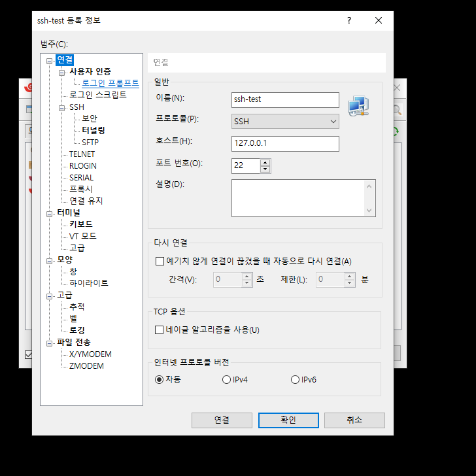Select 로그인 스크립트 in tree
Viewport: 476px width, 476px height.
(98, 95)
